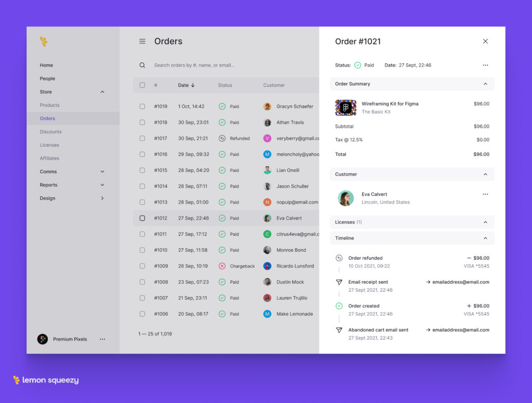Collapse the Customer section

[485, 174]
